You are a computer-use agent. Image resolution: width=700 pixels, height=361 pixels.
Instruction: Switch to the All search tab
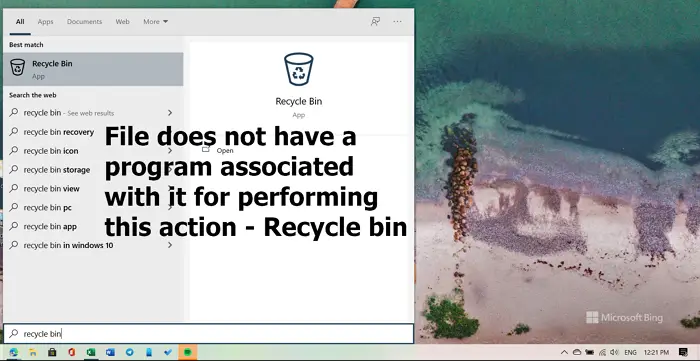20,21
